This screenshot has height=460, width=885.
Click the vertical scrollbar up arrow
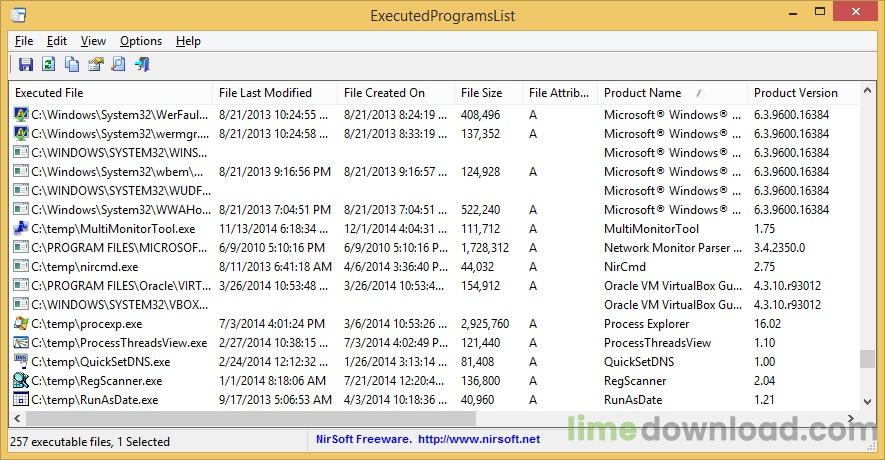point(868,90)
